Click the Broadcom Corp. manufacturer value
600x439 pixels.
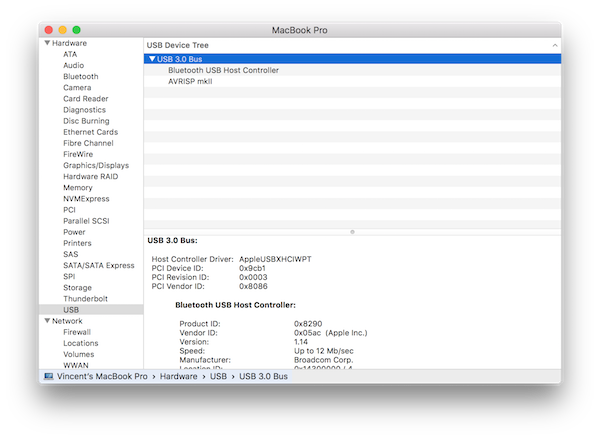point(324,360)
